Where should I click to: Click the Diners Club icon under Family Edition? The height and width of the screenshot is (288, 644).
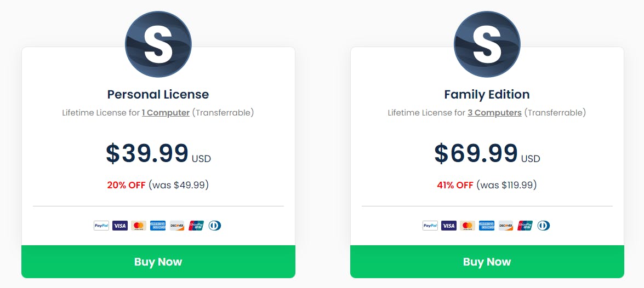coord(544,226)
